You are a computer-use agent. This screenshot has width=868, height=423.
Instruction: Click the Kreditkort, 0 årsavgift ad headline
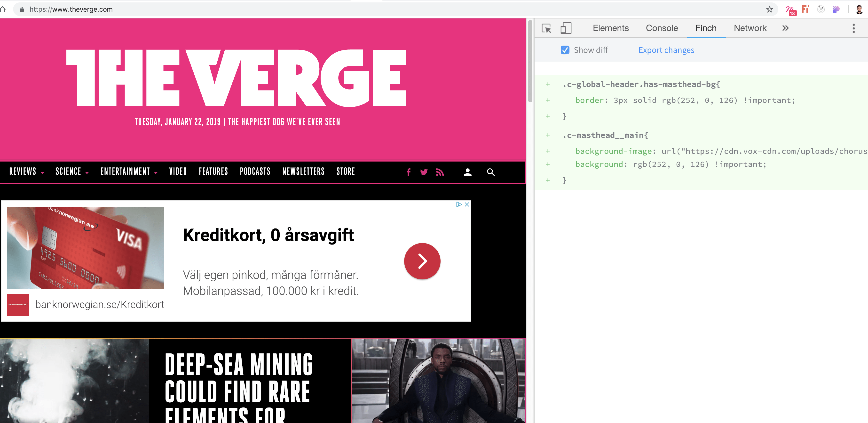(268, 235)
